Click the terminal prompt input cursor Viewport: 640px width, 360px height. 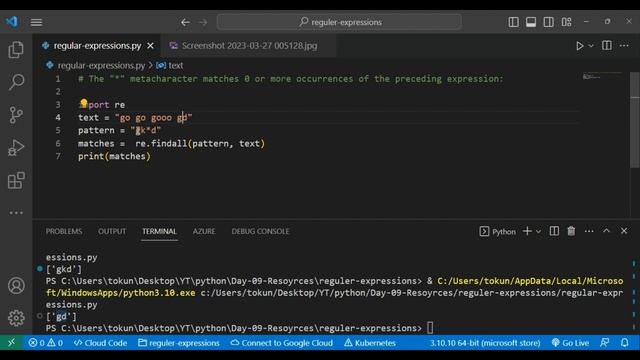tap(430, 328)
